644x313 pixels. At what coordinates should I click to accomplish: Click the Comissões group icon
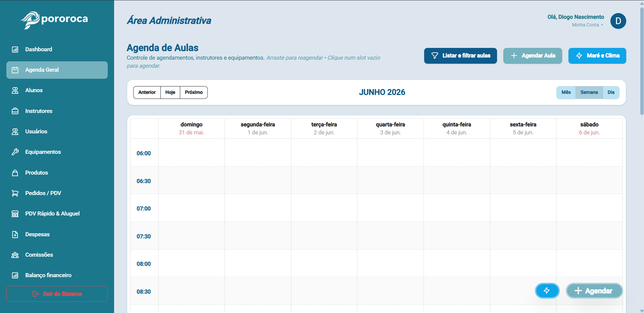tap(15, 255)
